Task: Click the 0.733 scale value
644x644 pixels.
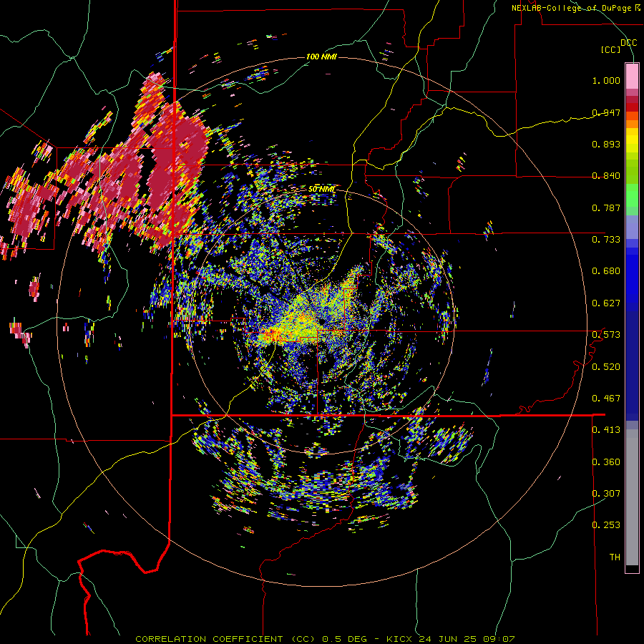Action: (606, 239)
